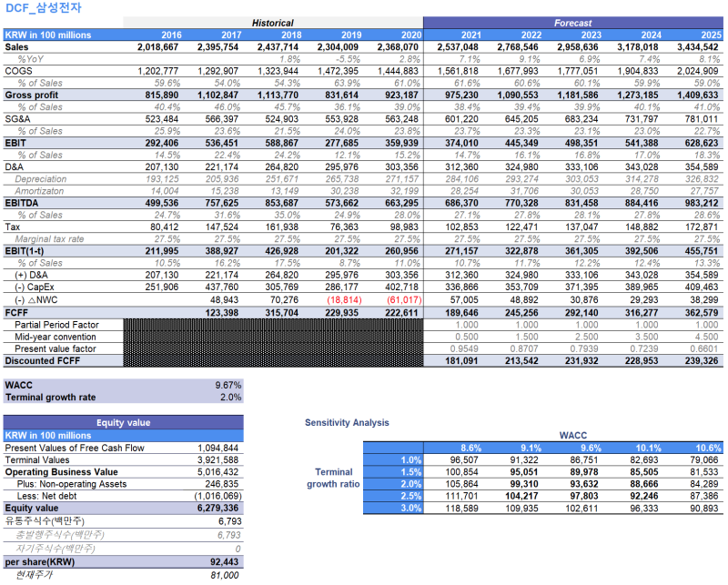The height and width of the screenshot is (585, 728).
Task: Select the 2016 Sales value 2,018,667
Action: pyautogui.click(x=157, y=47)
